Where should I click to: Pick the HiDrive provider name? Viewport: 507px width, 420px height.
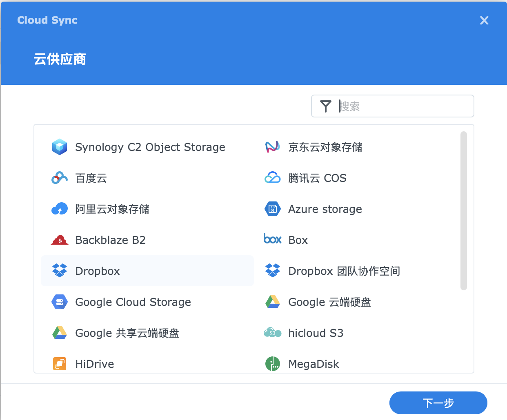[x=95, y=364]
